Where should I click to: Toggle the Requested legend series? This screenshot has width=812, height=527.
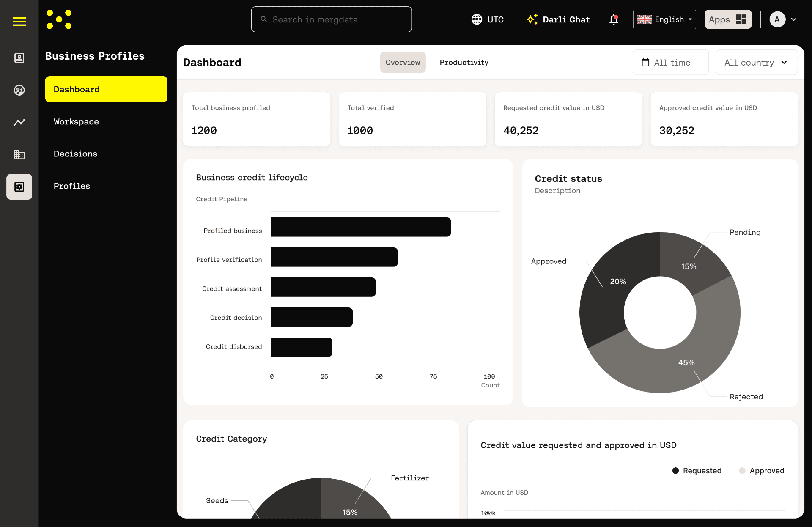[697, 471]
